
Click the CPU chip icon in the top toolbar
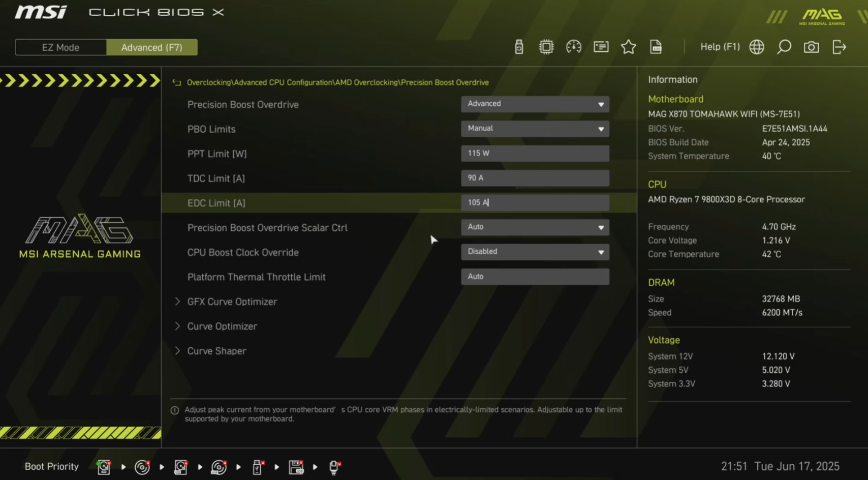click(546, 47)
